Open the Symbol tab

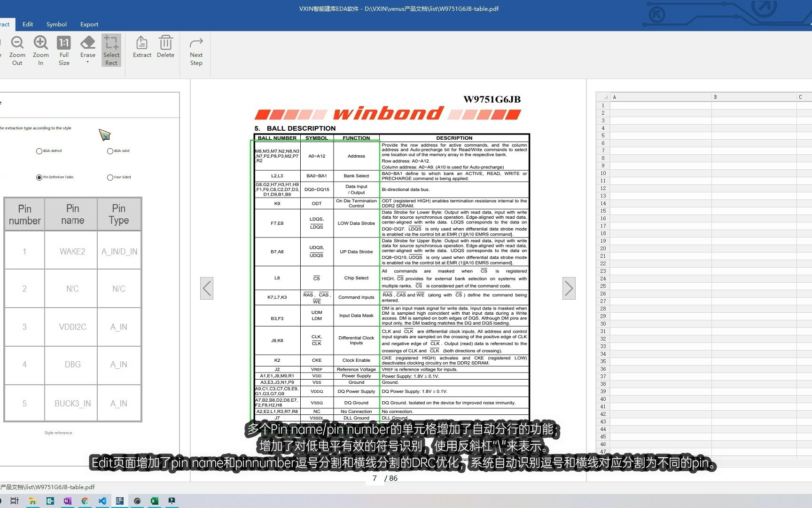coord(56,24)
